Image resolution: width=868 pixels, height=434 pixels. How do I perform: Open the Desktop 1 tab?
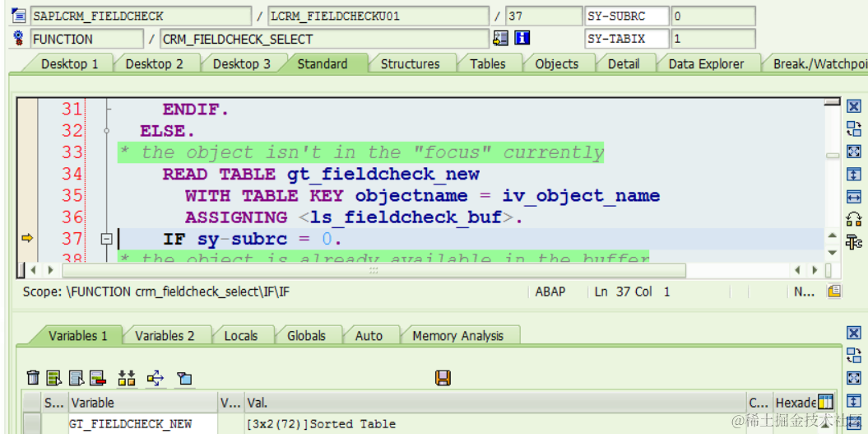(x=69, y=63)
